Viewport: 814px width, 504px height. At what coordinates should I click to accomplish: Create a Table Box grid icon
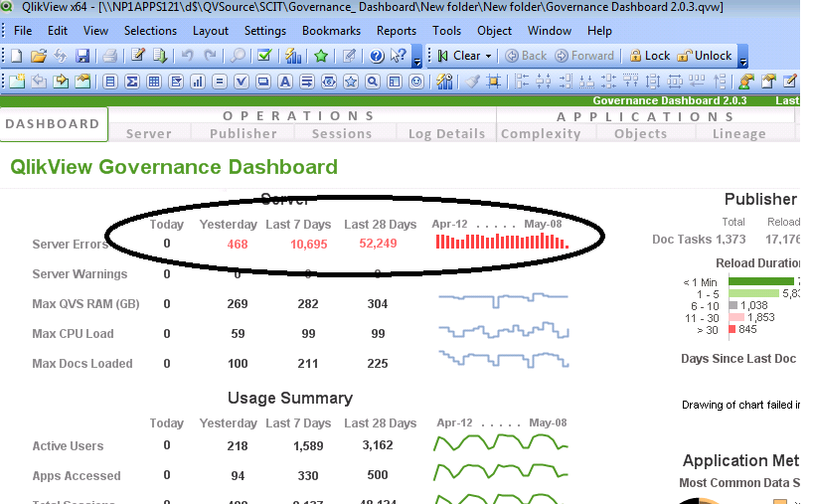tap(154, 82)
